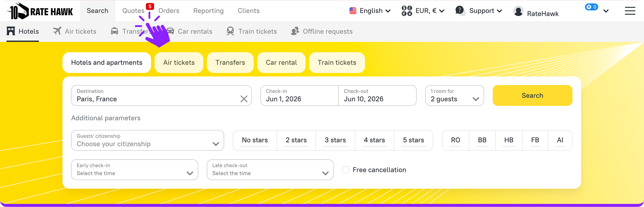Toggle the 5 stars filter

(x=413, y=140)
